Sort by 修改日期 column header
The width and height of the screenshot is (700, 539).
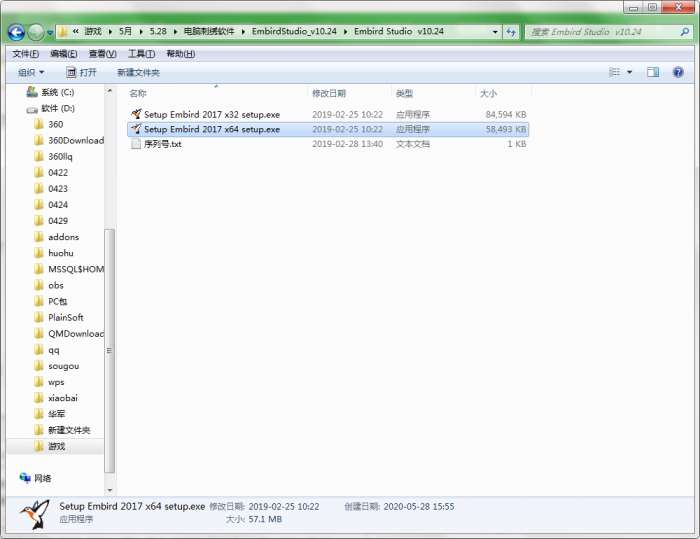pyautogui.click(x=329, y=93)
